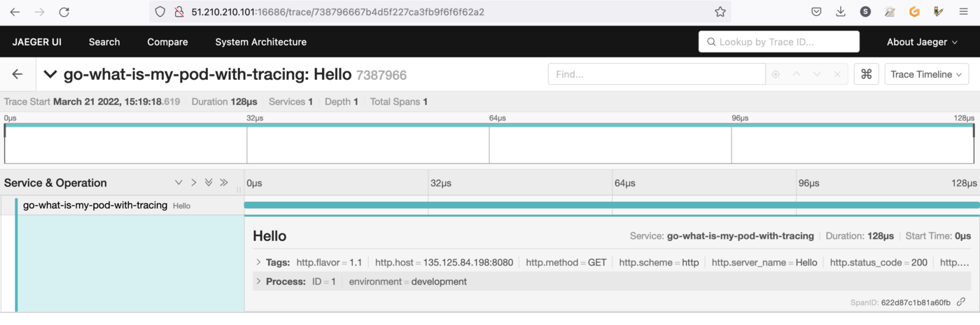Expand the Process section of span
The image size is (980, 325).
(x=258, y=282)
